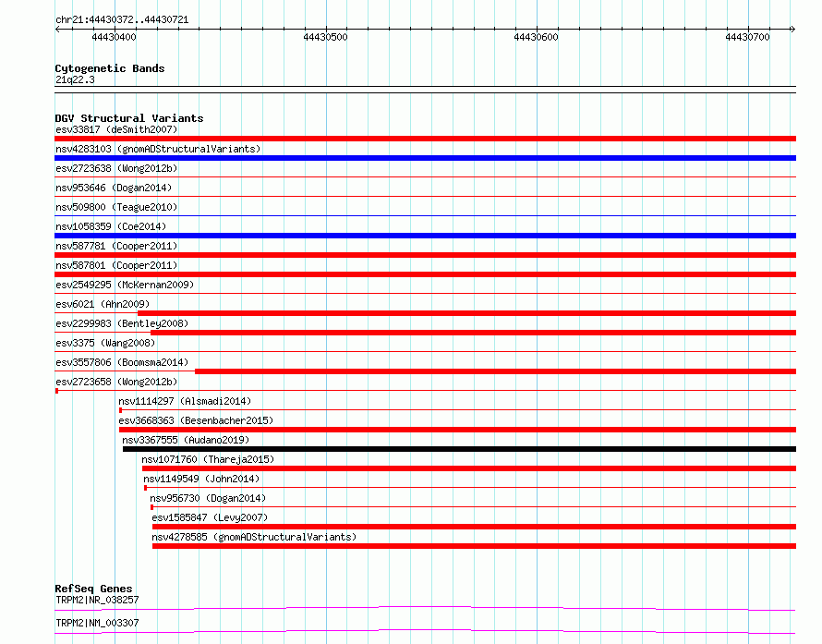The image size is (822, 644).
Task: Click the 44430500 ruler position
Action: pos(325,37)
